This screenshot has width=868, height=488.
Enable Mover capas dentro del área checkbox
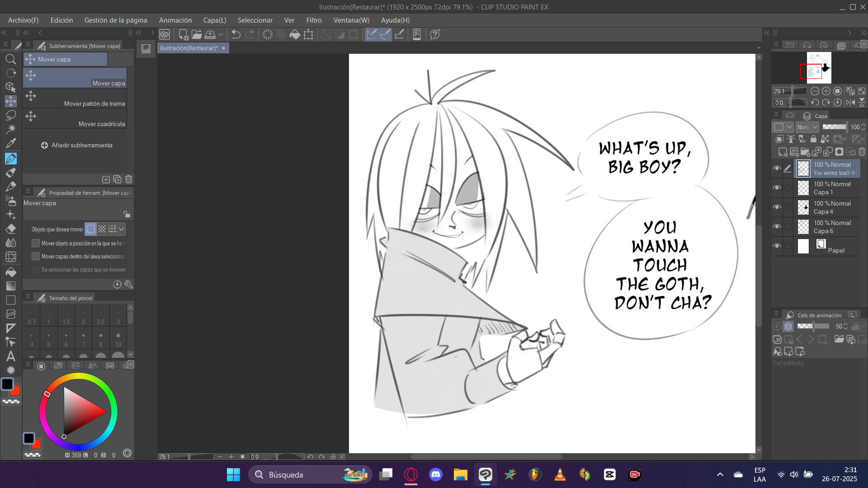click(36, 256)
